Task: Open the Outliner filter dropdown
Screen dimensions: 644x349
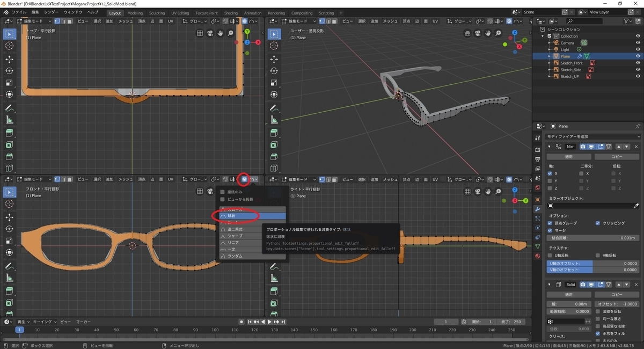Action: coord(628,20)
